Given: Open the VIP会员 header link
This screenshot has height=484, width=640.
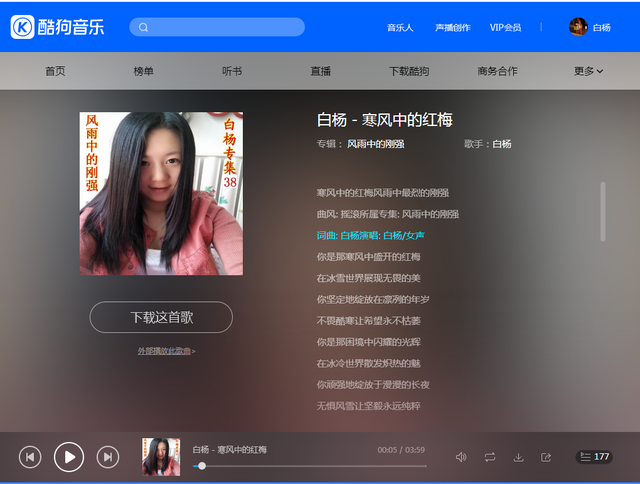Looking at the screenshot, I should tap(505, 27).
